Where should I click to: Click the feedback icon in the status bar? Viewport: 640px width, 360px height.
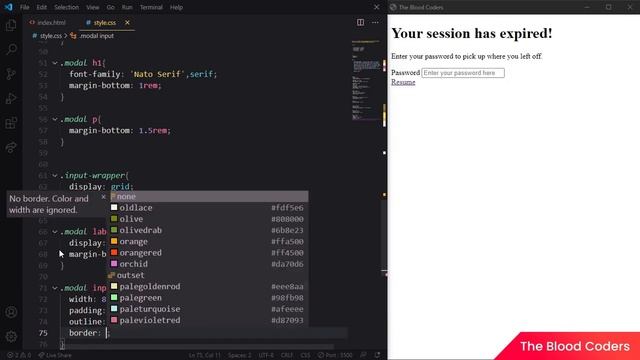pyautogui.click(x=363, y=355)
